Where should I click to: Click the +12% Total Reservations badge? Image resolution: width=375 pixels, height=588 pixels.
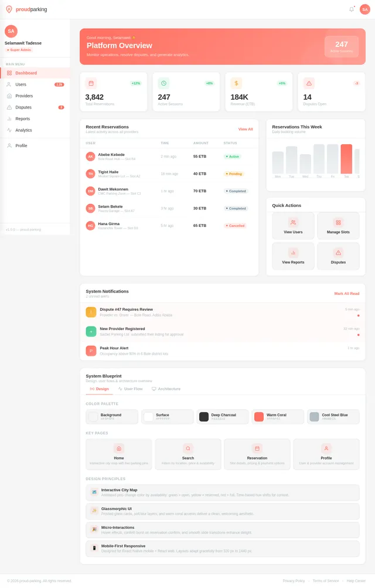[x=135, y=83]
